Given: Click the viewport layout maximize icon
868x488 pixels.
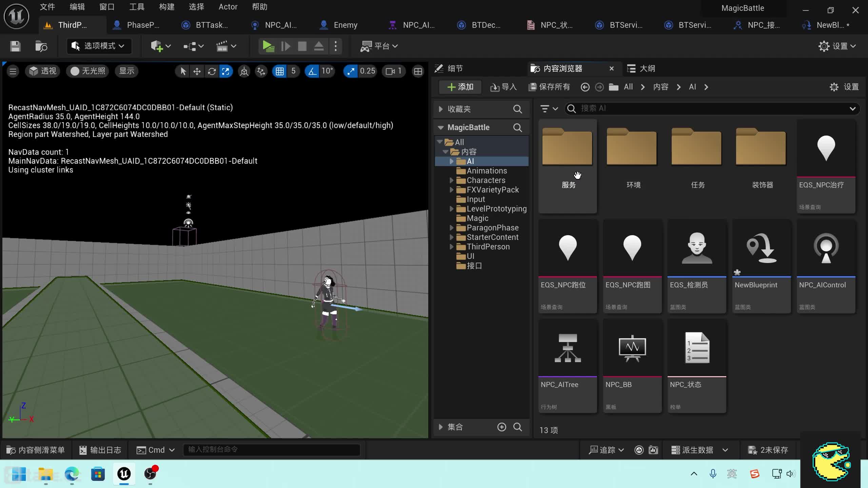Looking at the screenshot, I should 418,71.
